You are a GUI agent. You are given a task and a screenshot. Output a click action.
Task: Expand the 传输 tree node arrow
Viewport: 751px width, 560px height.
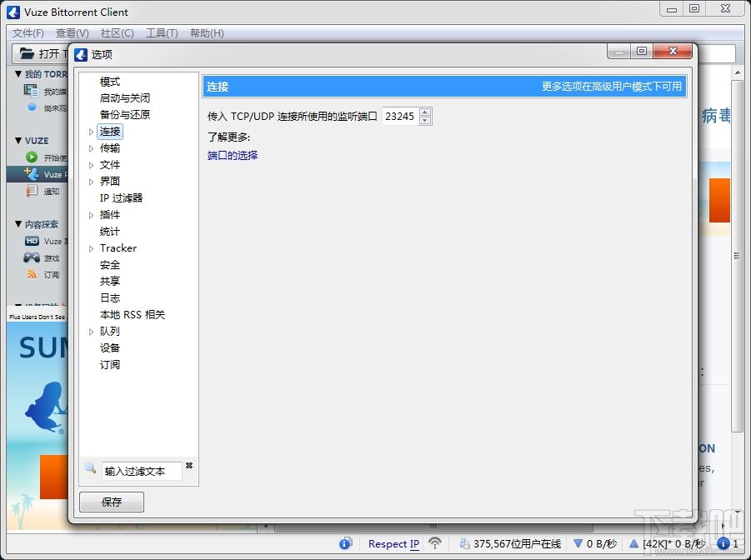pyautogui.click(x=91, y=148)
